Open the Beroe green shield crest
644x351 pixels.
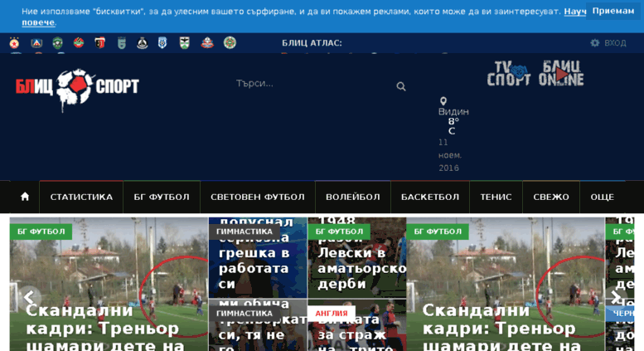(x=122, y=43)
